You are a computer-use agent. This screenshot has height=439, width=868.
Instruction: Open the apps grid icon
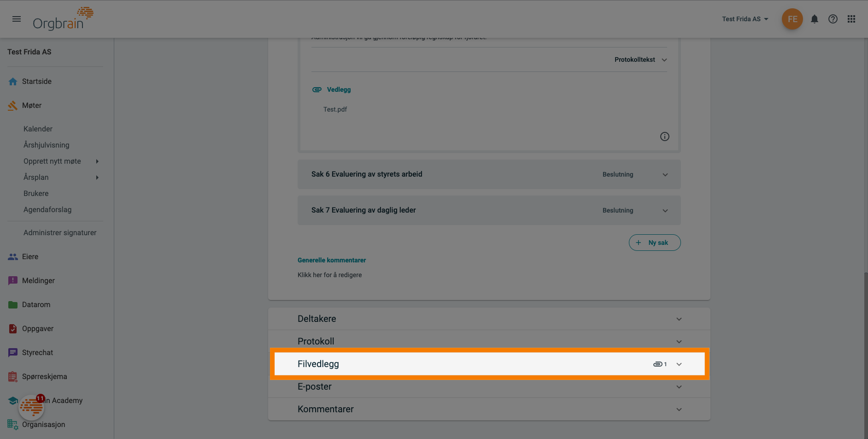pyautogui.click(x=851, y=19)
